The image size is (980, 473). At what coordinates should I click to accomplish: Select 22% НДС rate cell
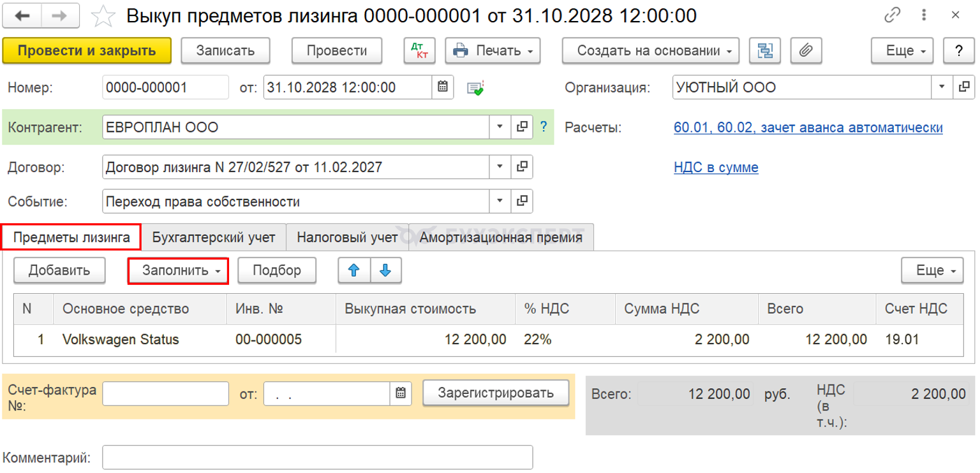coord(565,340)
